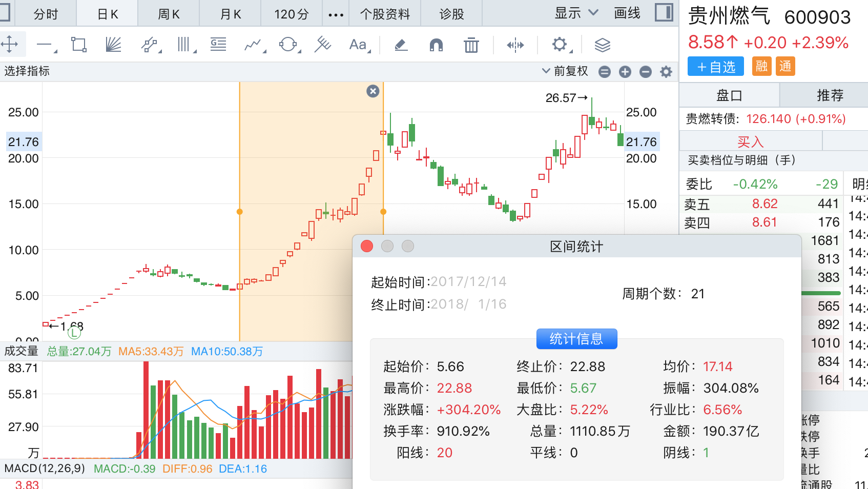
Task: Click the 选择指标 indicator selector
Action: pyautogui.click(x=27, y=71)
